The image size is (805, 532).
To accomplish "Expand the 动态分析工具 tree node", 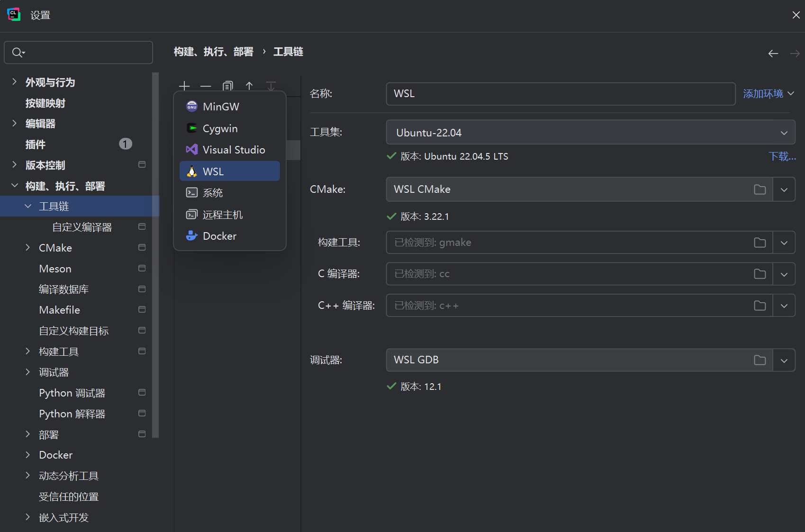I will pos(28,475).
